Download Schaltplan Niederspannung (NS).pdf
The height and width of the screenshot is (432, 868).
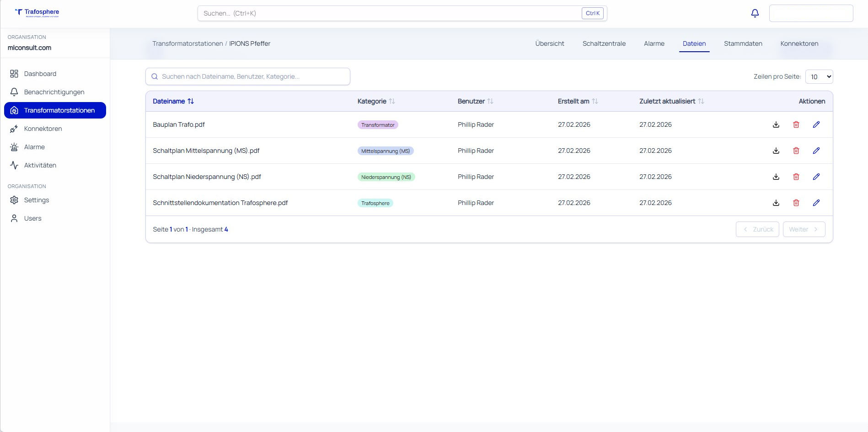pyautogui.click(x=776, y=177)
